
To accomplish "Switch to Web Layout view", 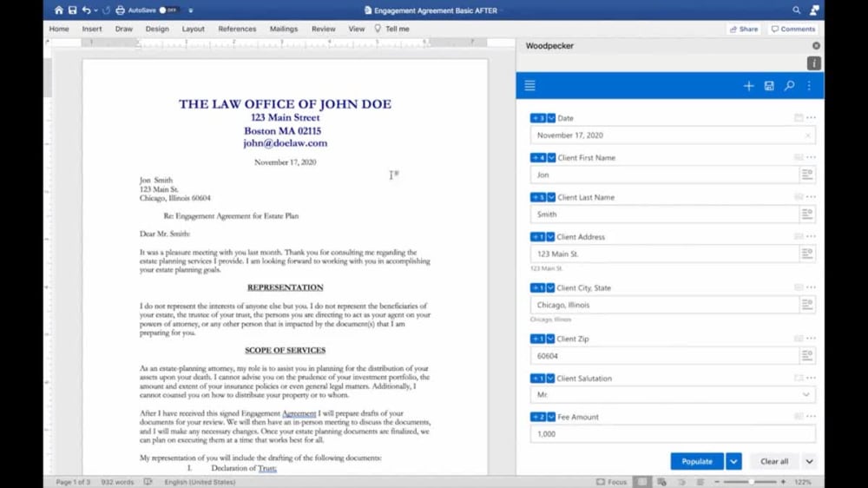I will pos(662,482).
